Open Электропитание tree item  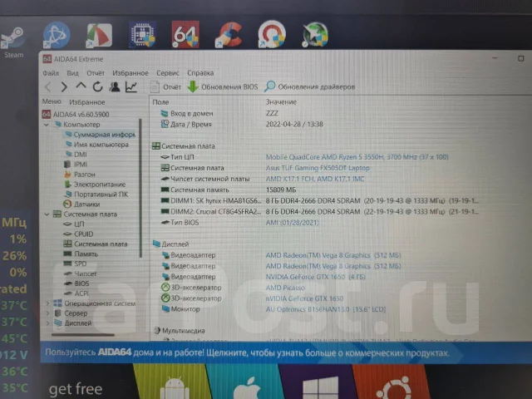point(95,185)
